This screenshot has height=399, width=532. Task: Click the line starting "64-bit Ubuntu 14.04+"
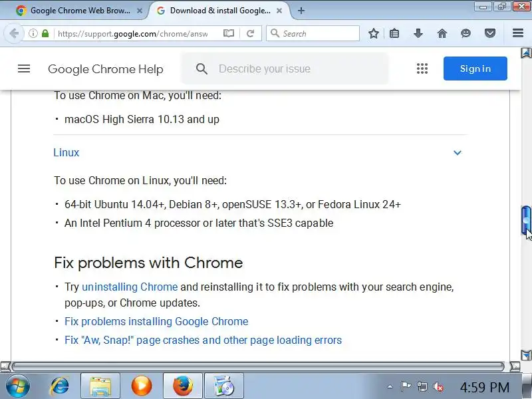(233, 204)
